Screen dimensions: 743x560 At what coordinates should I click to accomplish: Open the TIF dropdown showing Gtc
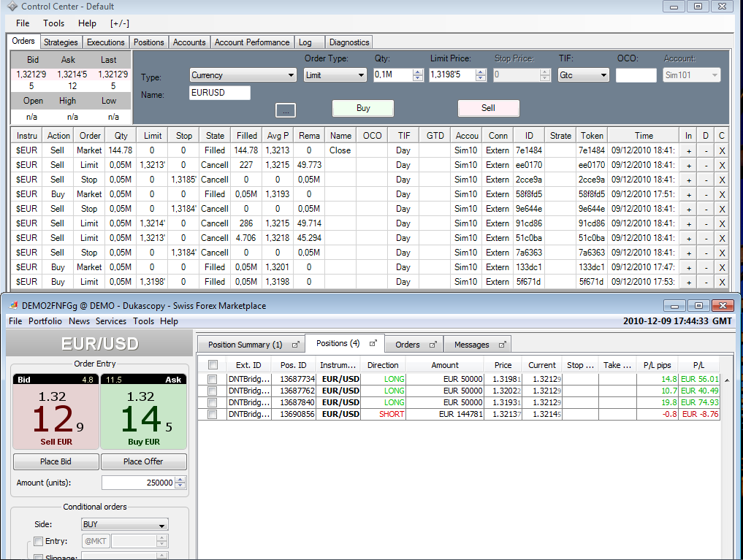[x=583, y=74]
